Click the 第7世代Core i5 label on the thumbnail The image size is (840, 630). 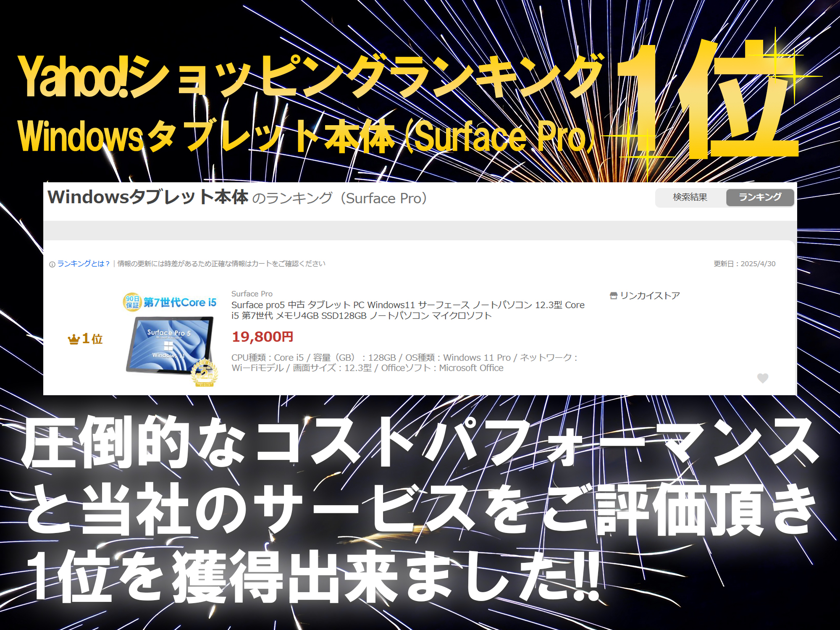(180, 302)
